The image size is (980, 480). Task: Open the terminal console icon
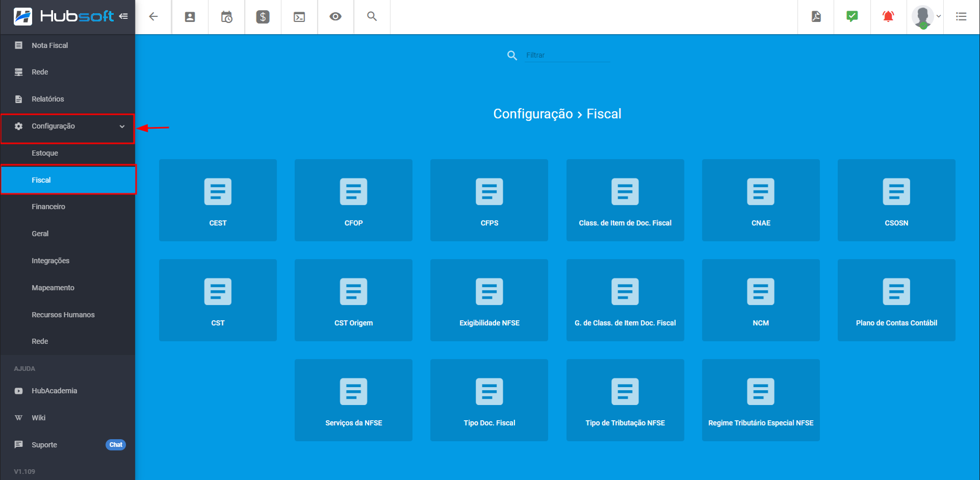coord(299,17)
